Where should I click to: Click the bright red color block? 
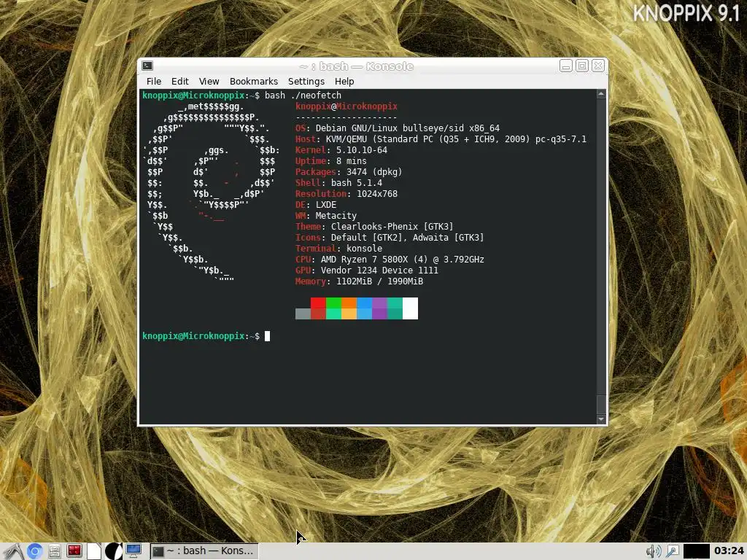(318, 303)
